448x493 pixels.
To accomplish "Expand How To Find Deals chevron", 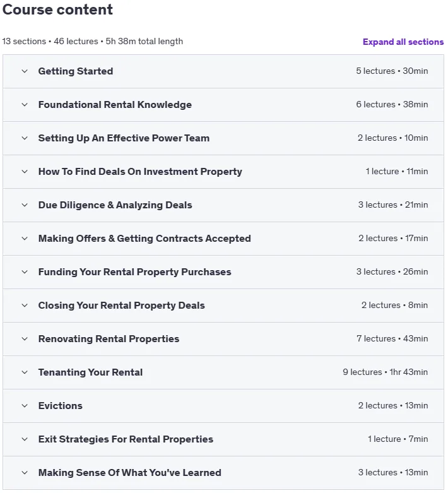I will (x=25, y=172).
